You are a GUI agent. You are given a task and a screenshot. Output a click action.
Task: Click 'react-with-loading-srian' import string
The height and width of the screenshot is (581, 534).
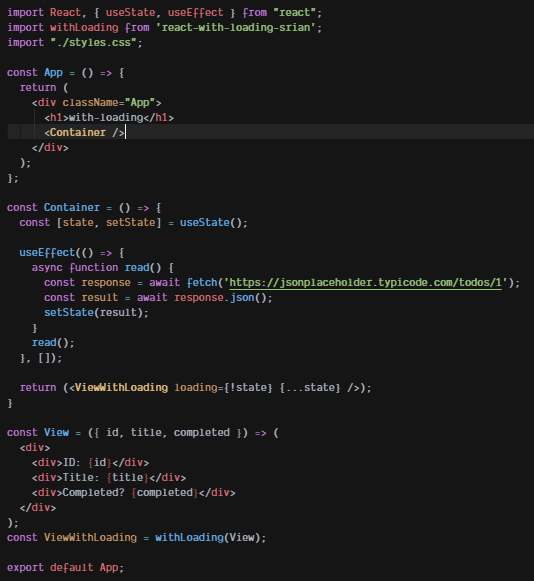coord(239,27)
